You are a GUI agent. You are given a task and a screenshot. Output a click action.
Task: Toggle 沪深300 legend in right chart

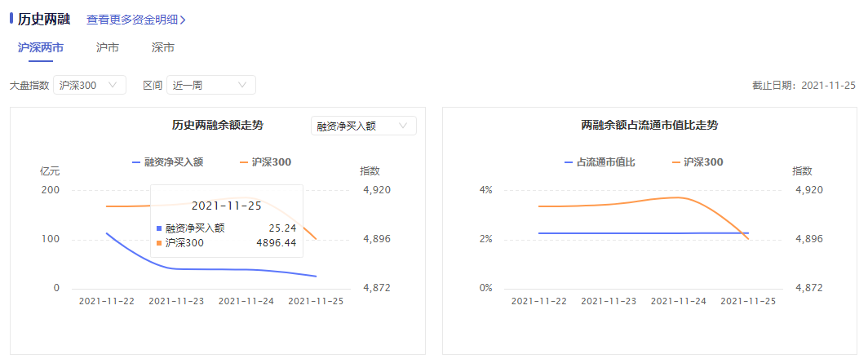[x=697, y=162]
